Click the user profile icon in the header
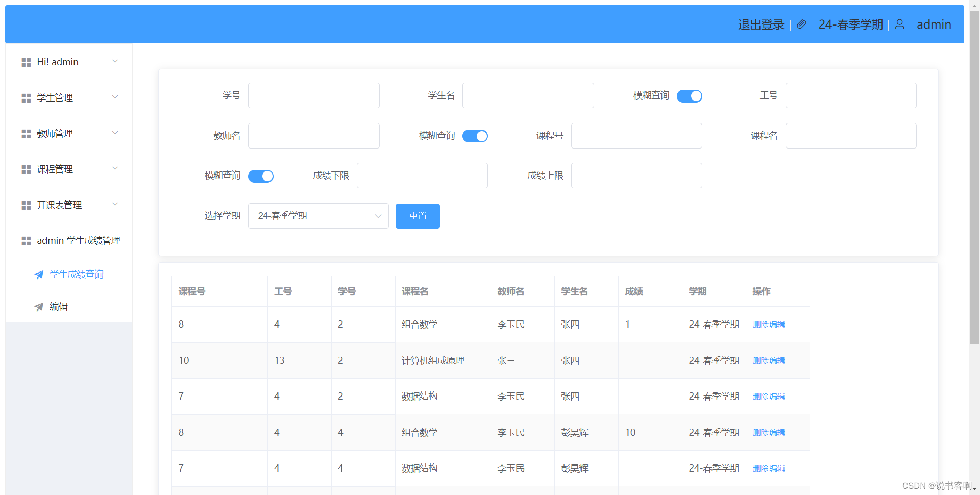This screenshot has height=495, width=980. (x=900, y=24)
